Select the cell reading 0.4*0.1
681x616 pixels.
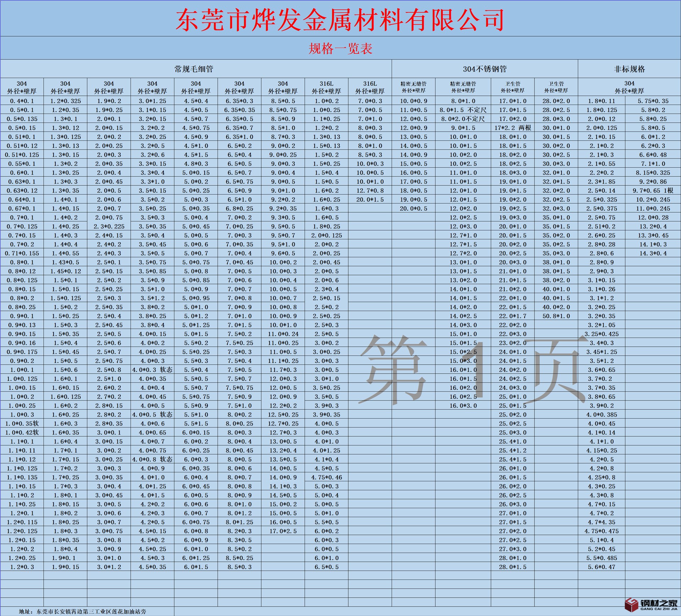click(x=21, y=101)
